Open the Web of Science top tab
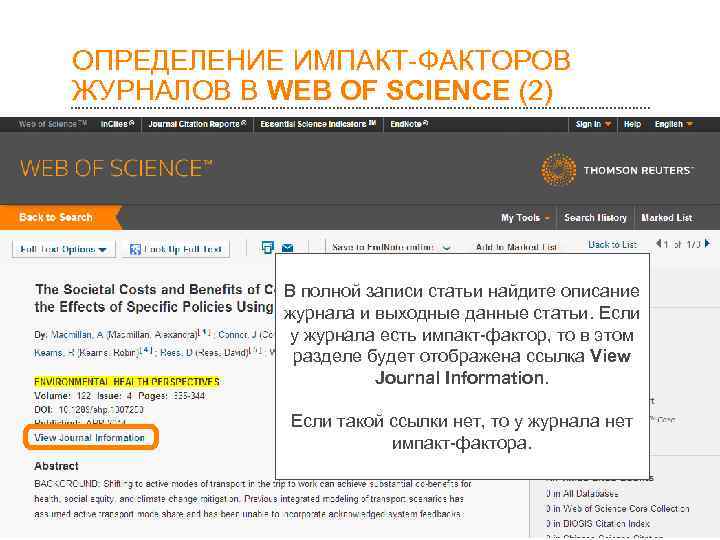 tap(53, 124)
